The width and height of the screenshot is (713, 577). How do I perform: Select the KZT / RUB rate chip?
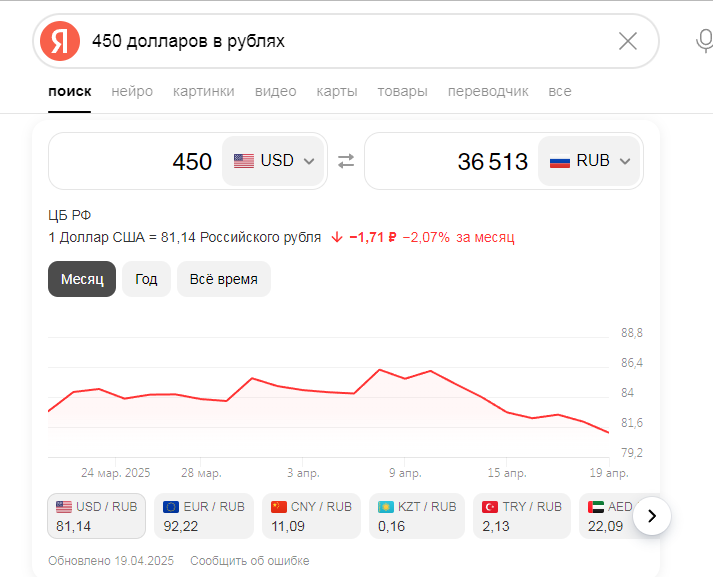point(417,516)
